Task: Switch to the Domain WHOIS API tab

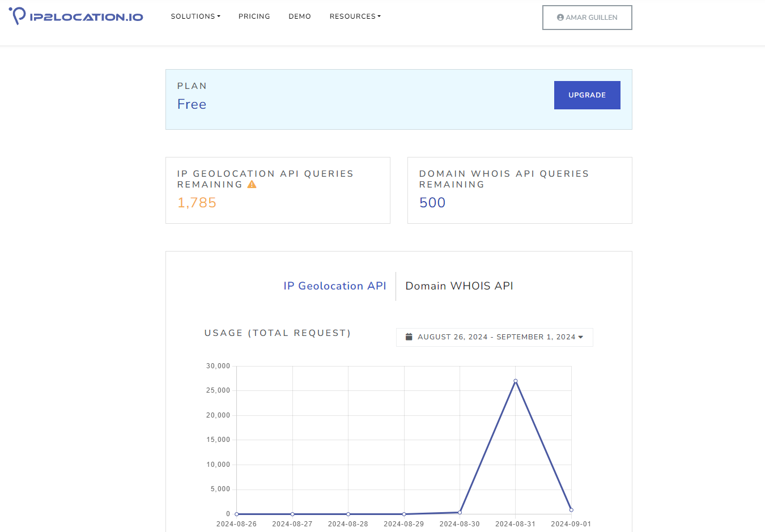Action: pyautogui.click(x=459, y=286)
